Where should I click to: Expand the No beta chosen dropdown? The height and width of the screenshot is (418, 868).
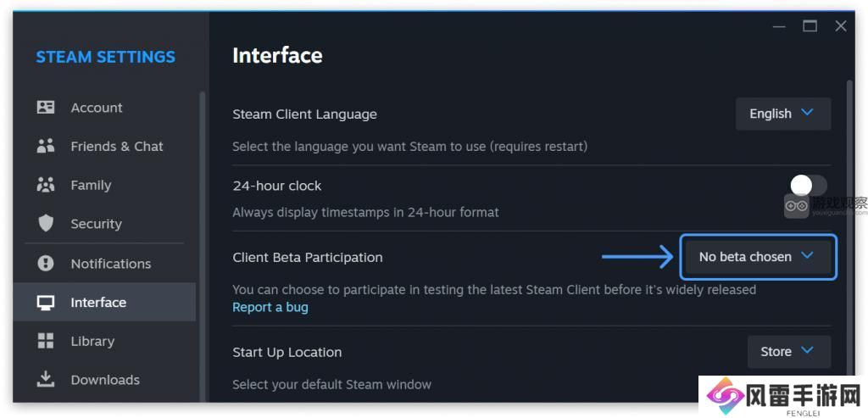[758, 257]
